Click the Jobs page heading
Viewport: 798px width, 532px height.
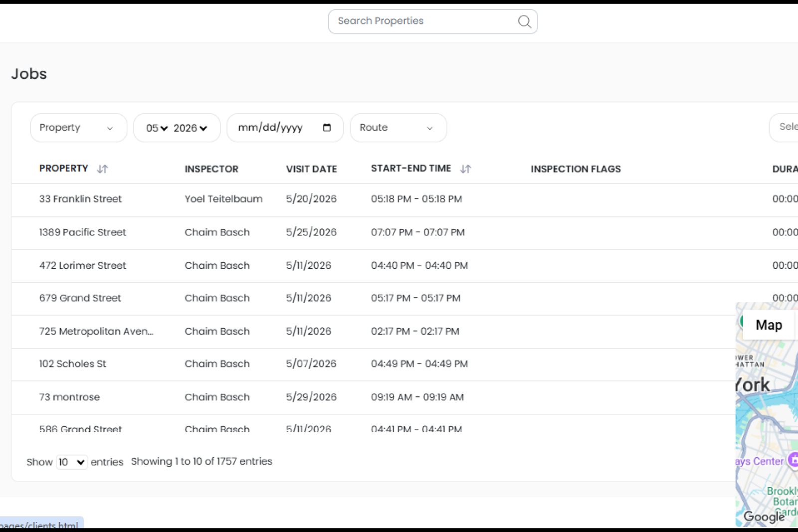click(x=29, y=74)
